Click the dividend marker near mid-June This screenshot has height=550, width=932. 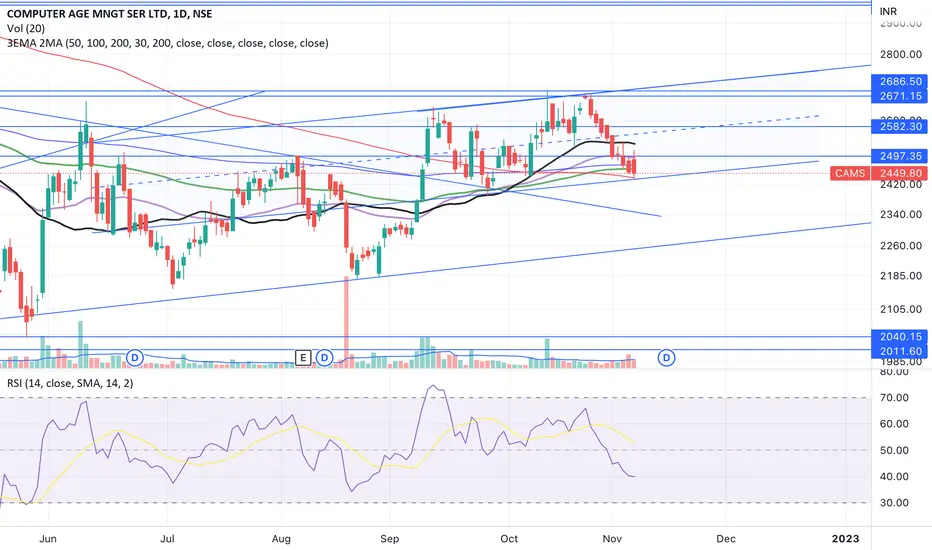[x=135, y=358]
